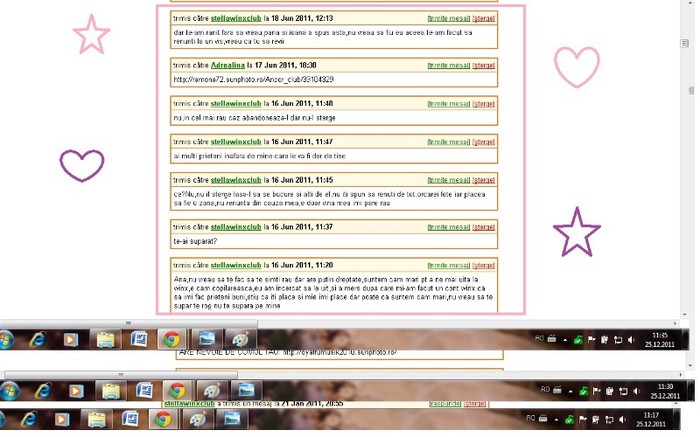Switch to Microsoft Word in the top taskbar
This screenshot has width=700, height=437.
click(138, 340)
